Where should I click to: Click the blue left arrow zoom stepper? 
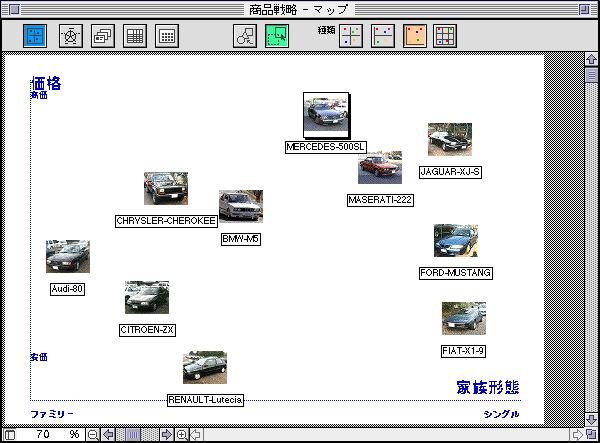click(x=108, y=435)
